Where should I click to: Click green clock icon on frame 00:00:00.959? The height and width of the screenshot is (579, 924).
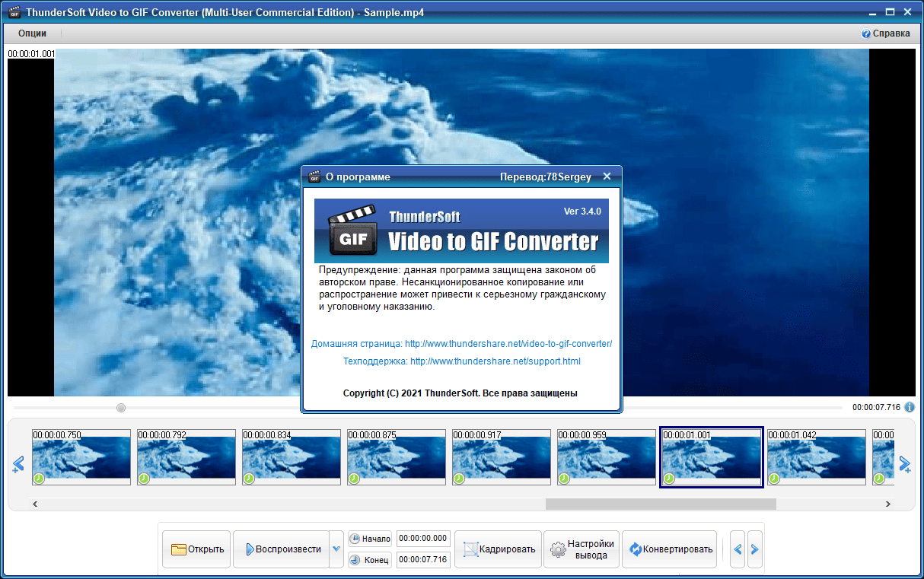(x=564, y=479)
